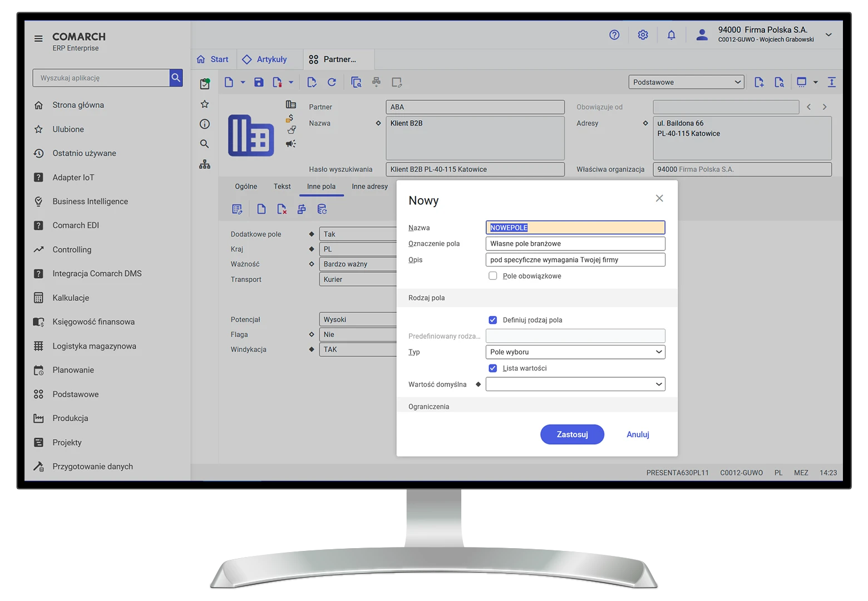The image size is (868, 601).
Task: Click the Nazwa field with NOWEPOLE
Action: (x=575, y=228)
